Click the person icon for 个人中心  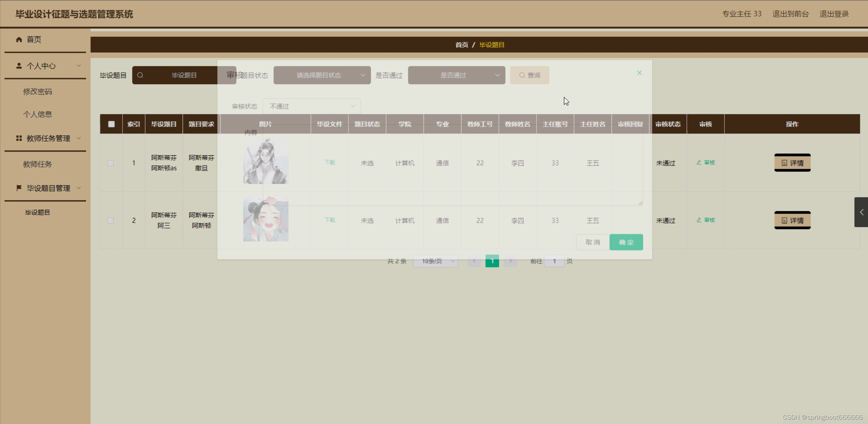pyautogui.click(x=19, y=66)
